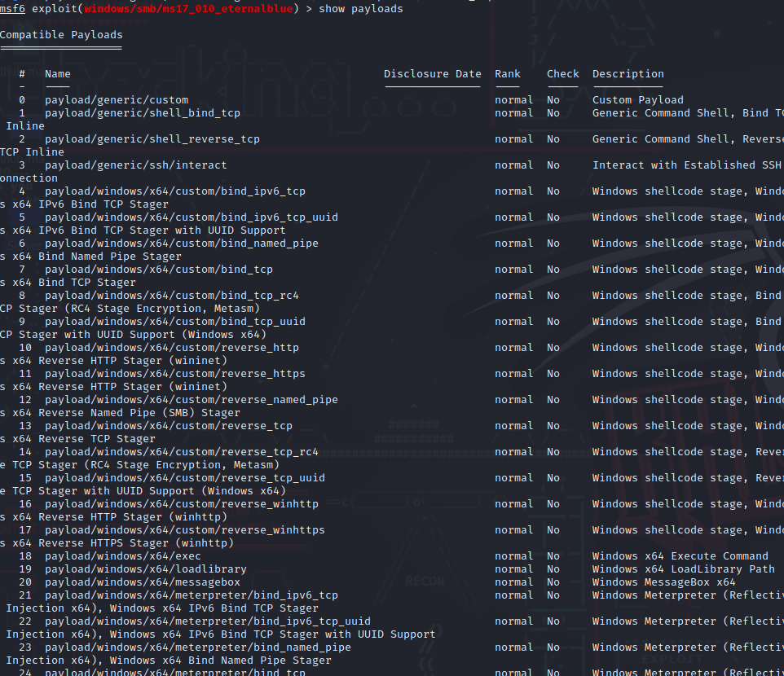Screen dimensions: 784x676
Task: Click the 'Name' column header
Action: pyautogui.click(x=58, y=74)
